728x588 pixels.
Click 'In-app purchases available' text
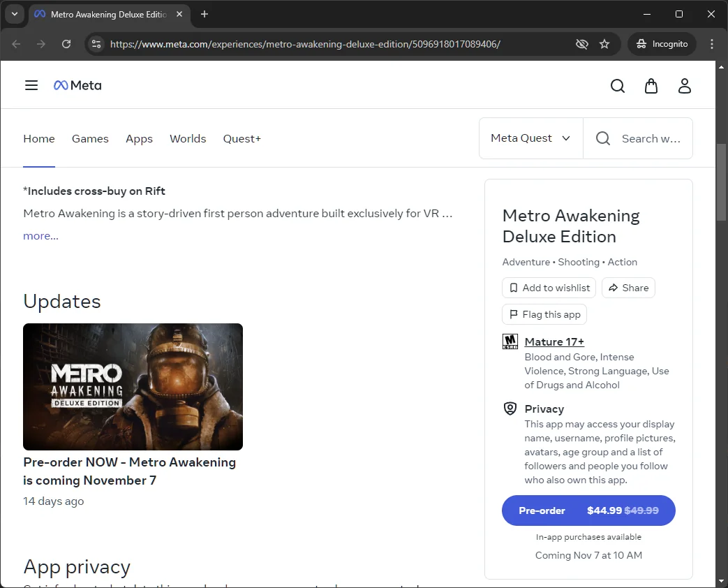(588, 537)
